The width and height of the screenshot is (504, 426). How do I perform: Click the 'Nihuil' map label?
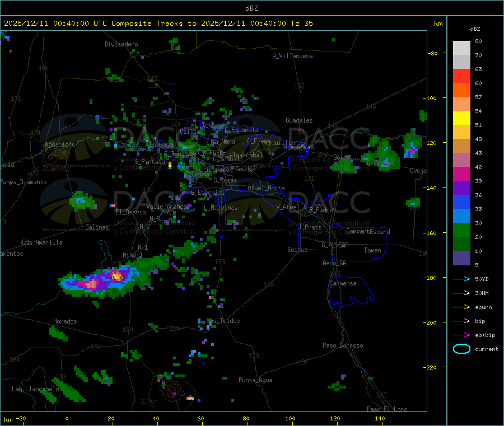pos(132,255)
